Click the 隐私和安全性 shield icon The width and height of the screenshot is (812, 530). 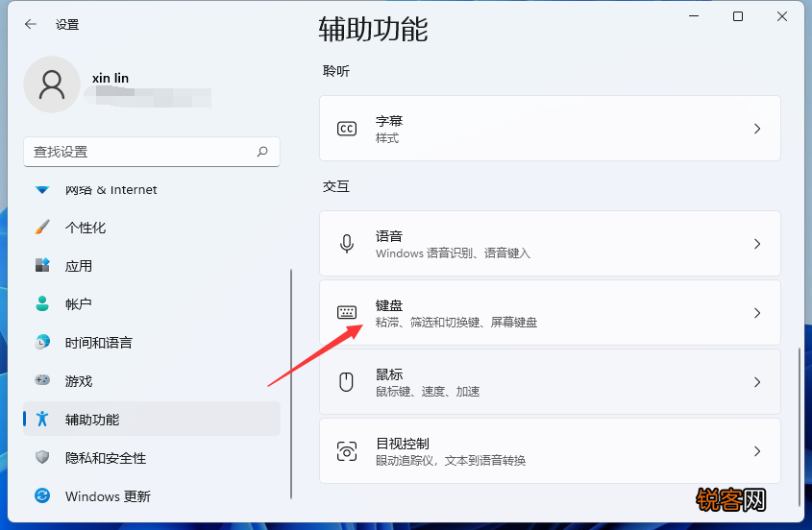point(42,457)
